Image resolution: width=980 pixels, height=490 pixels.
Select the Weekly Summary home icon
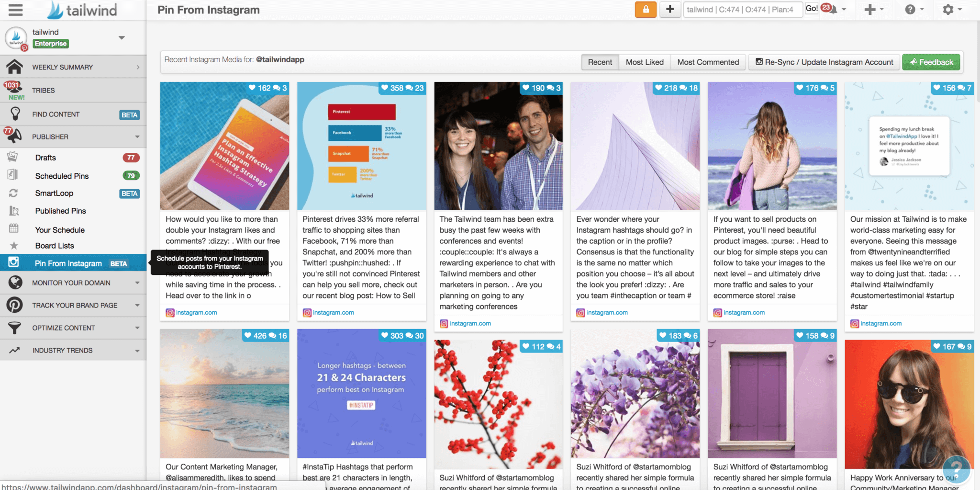[14, 67]
